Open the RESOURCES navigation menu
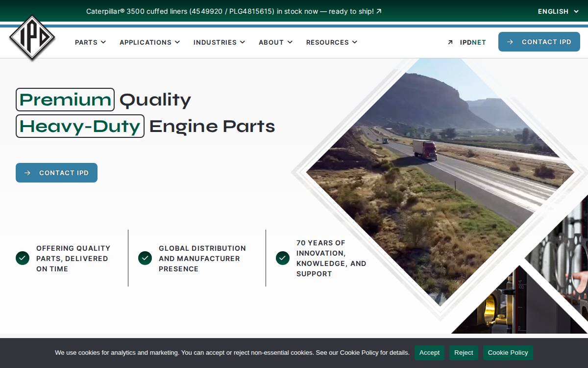 pos(332,42)
